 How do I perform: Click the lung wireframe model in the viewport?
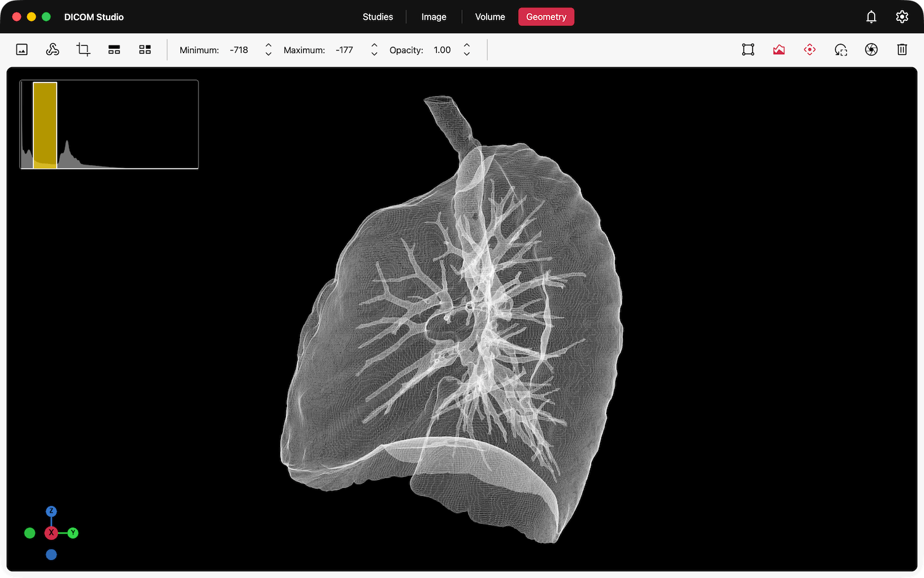(453, 320)
